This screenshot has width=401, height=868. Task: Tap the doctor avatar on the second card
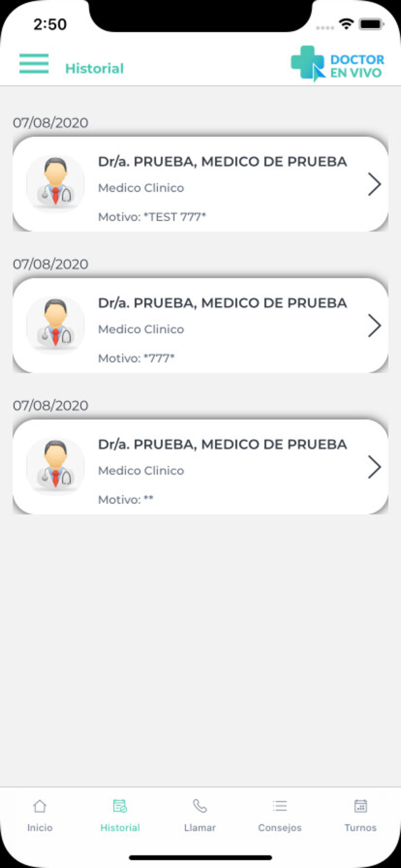55,324
